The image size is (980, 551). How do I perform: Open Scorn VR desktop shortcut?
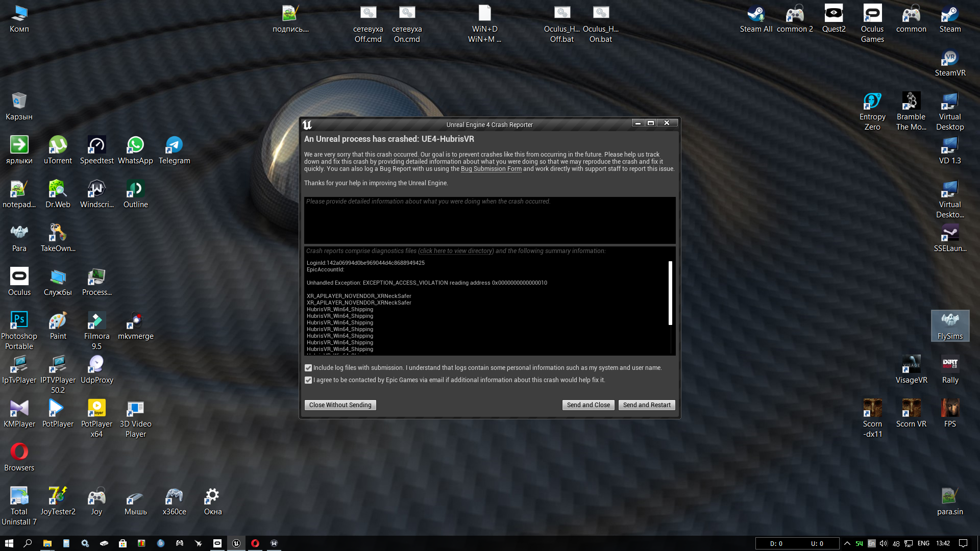pos(911,413)
